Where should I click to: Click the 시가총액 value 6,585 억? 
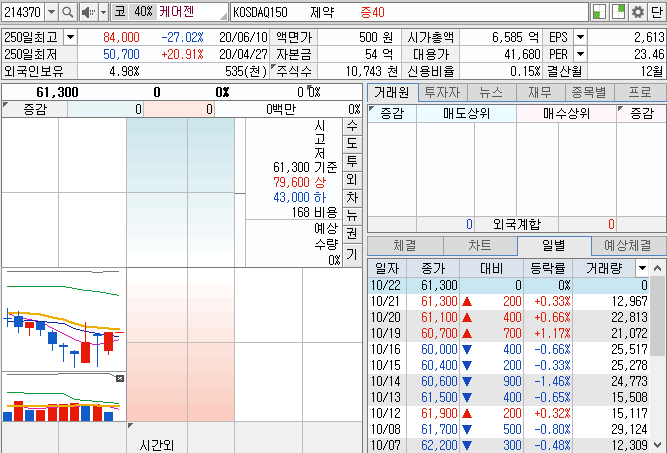(x=515, y=37)
